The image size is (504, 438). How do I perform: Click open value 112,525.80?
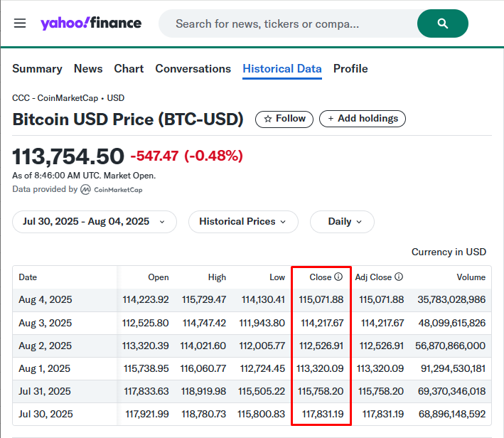(x=145, y=323)
